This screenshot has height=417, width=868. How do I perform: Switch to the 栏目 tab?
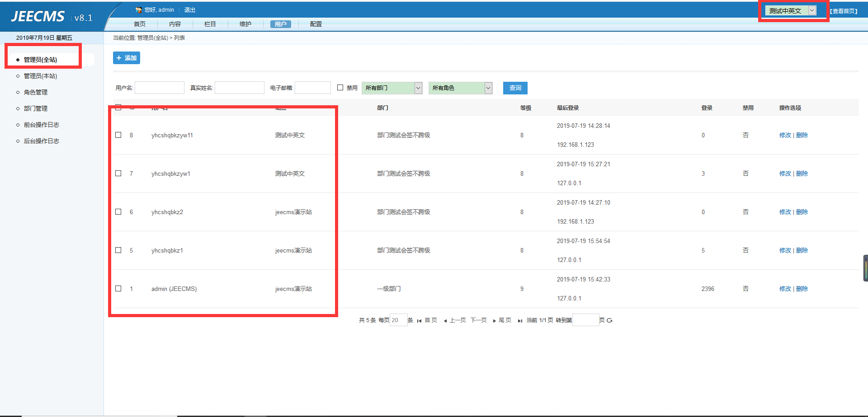(210, 24)
